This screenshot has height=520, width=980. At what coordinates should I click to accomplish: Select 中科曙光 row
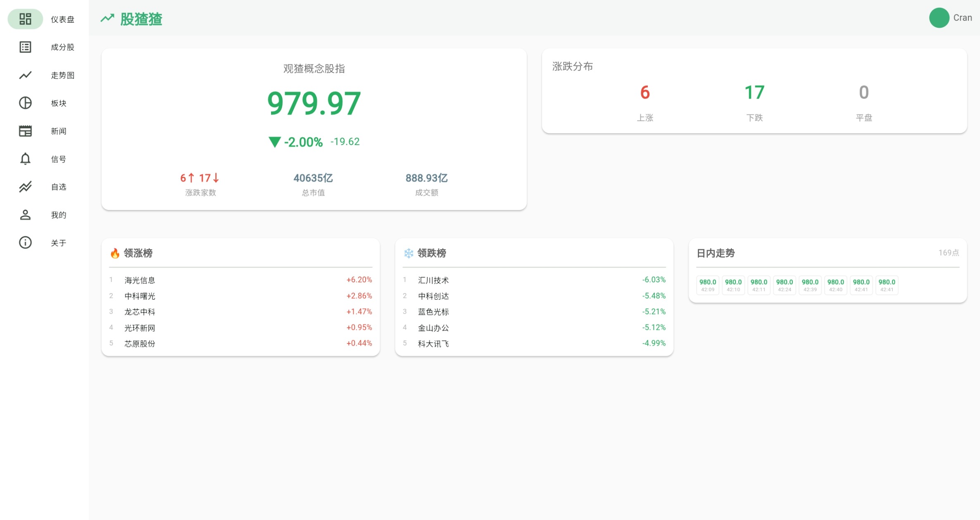[240, 296]
